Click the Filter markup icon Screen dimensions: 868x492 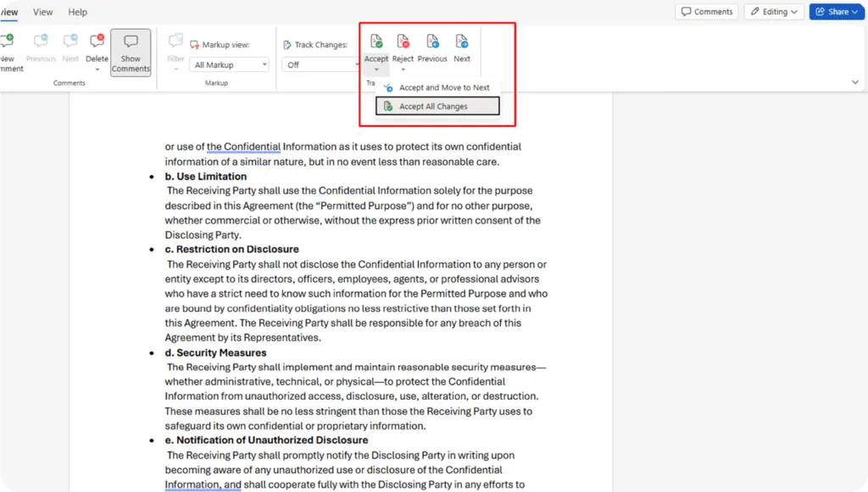coord(175,41)
